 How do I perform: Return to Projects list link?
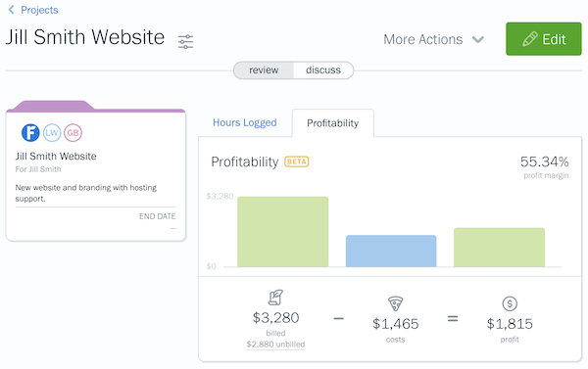coord(39,10)
